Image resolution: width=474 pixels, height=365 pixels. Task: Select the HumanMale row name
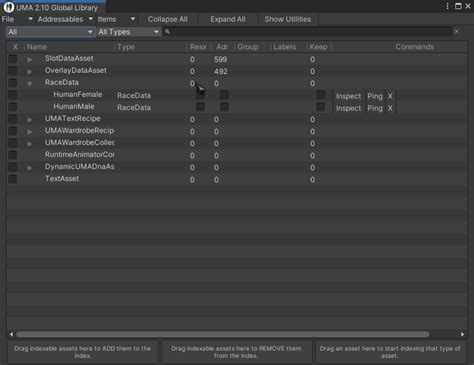pos(74,107)
